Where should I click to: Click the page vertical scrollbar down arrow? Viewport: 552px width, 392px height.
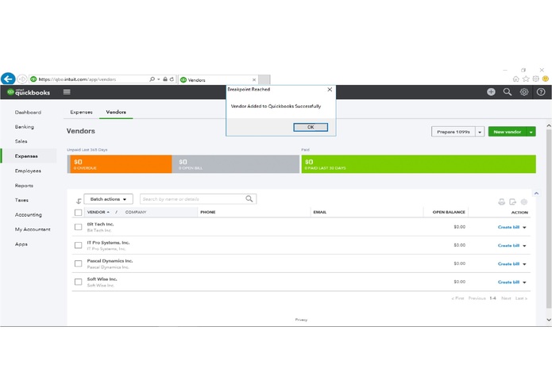click(549, 320)
